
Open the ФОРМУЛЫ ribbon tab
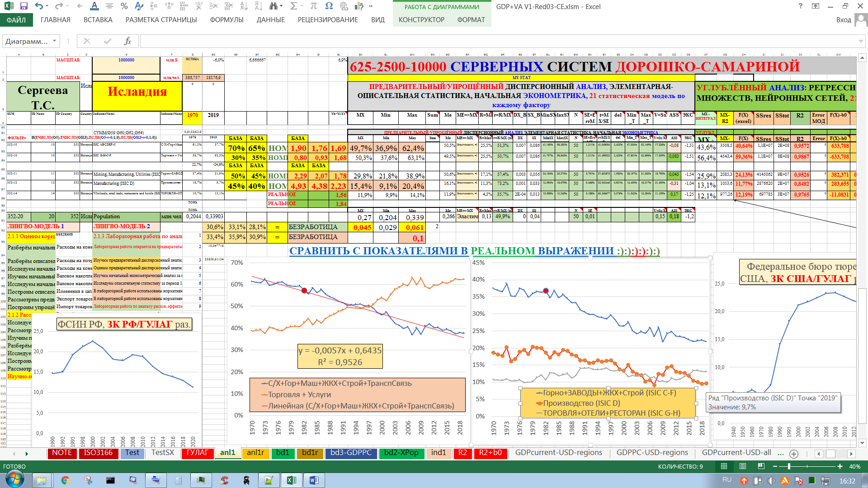(x=226, y=20)
